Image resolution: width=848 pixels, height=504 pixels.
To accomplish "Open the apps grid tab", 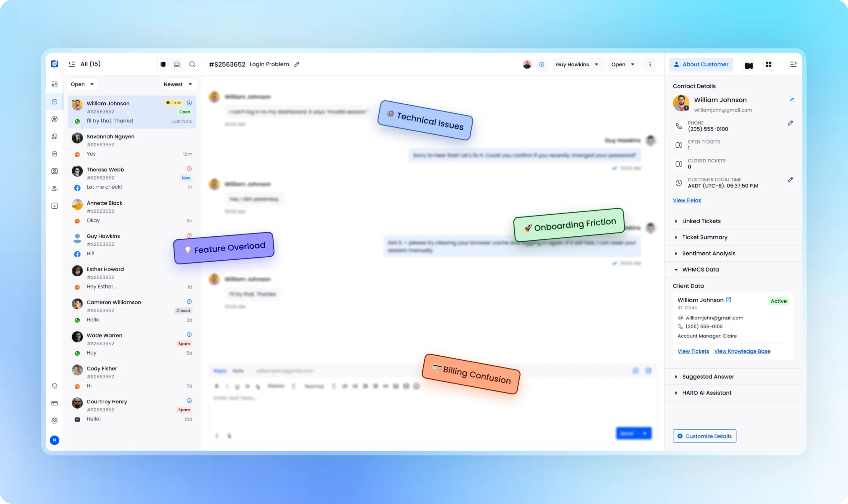I will (x=768, y=64).
